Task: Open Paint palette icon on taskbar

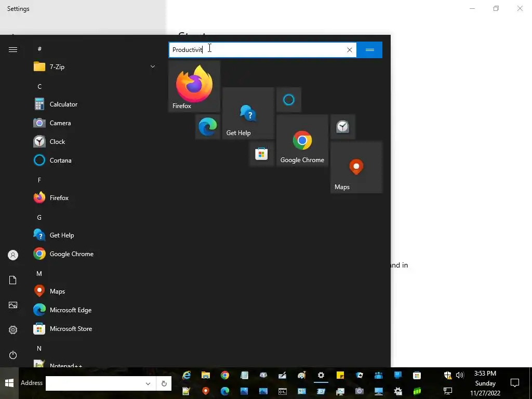Action: [x=302, y=375]
